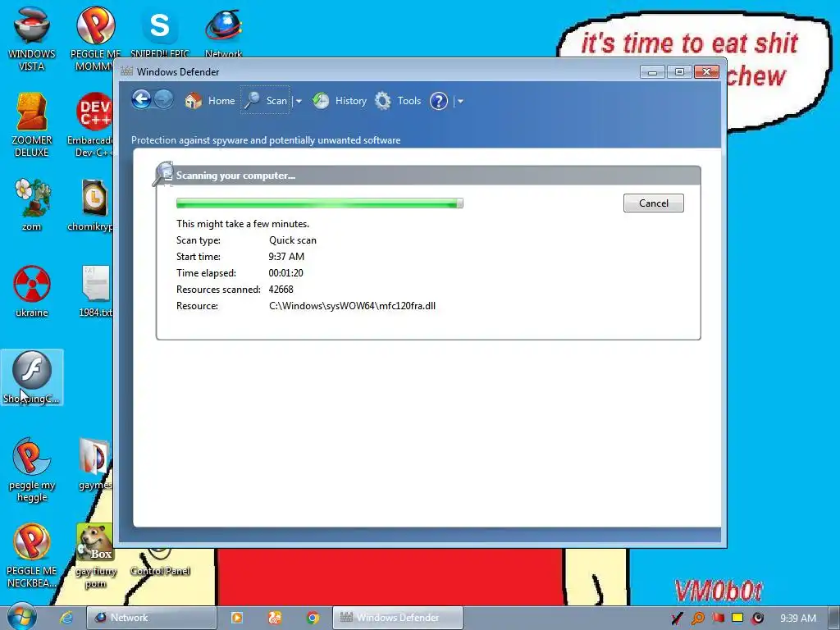This screenshot has width=840, height=630.
Task: Select the zom Plants vs Zombies icon
Action: coord(32,204)
